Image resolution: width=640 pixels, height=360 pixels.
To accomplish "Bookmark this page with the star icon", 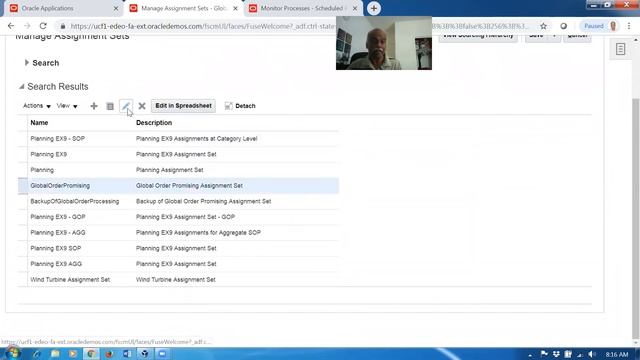I will coord(543,26).
